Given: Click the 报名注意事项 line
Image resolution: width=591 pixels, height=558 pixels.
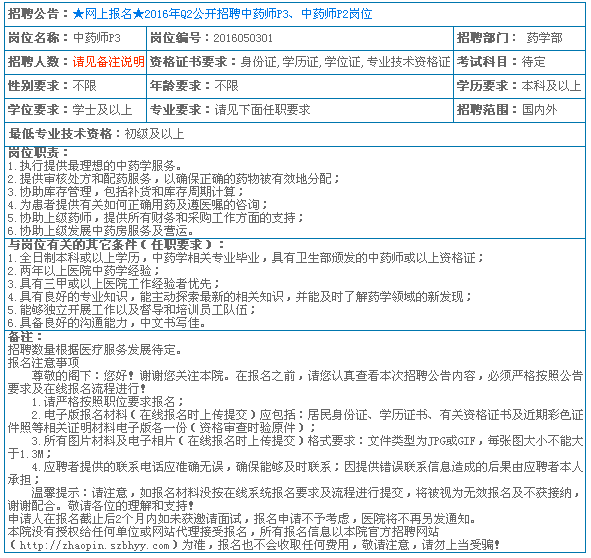Looking at the screenshot, I should pos(44,363).
